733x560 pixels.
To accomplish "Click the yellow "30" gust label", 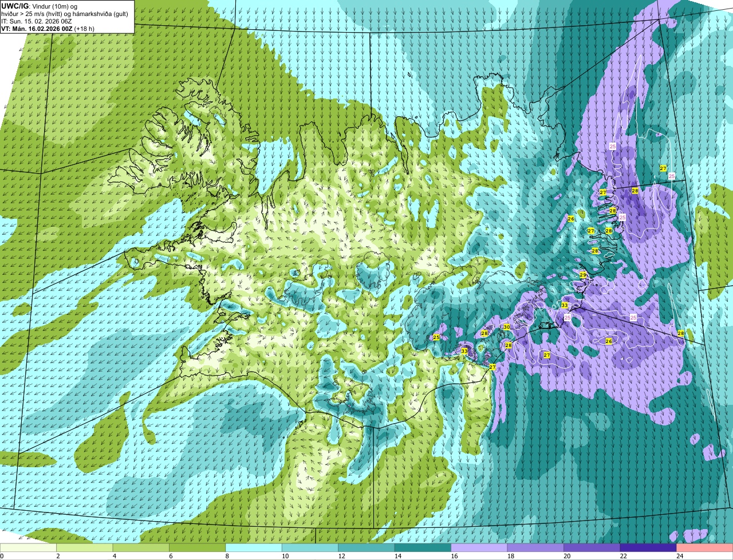I will coord(506,327).
